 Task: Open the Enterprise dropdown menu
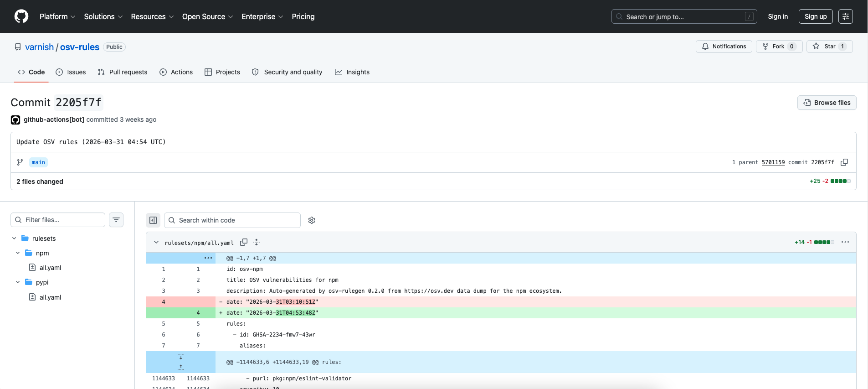(262, 16)
